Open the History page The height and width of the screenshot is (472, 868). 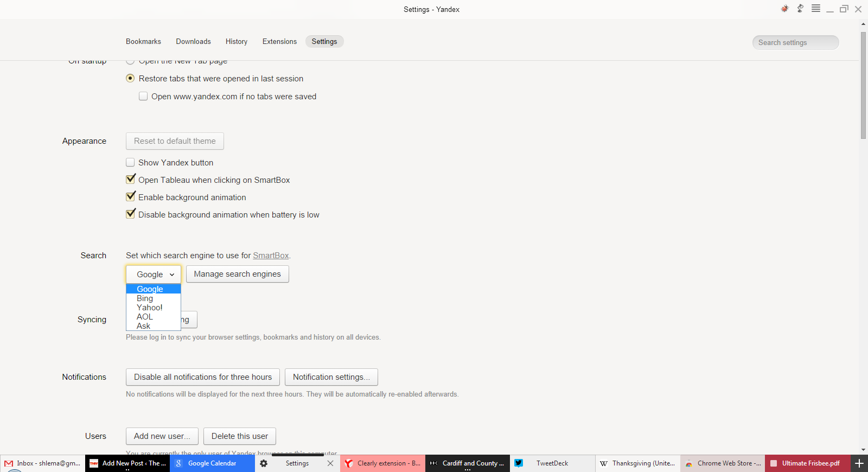coord(237,41)
